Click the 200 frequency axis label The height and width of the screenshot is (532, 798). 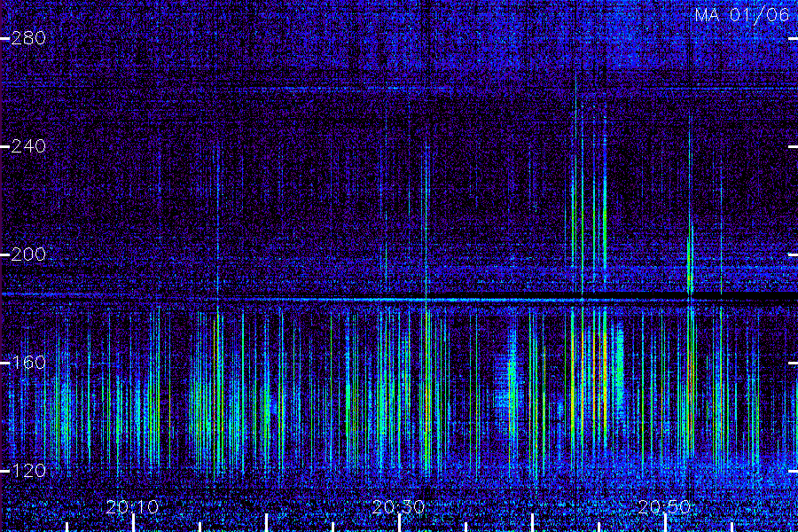(x=28, y=254)
